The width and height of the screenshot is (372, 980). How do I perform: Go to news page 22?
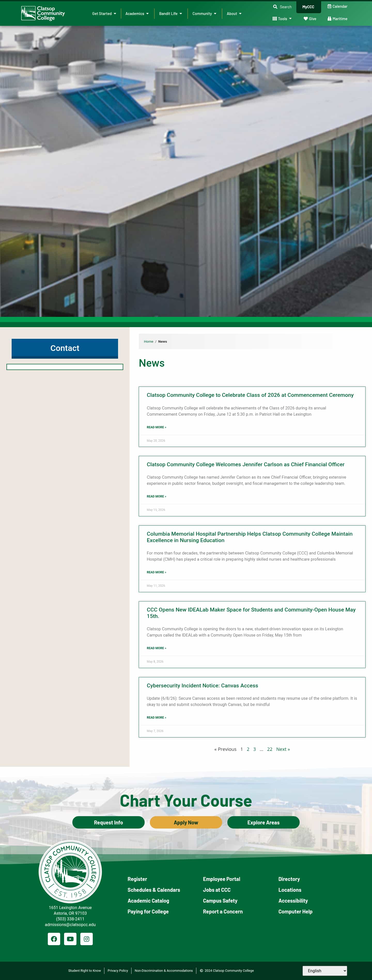[x=270, y=750]
